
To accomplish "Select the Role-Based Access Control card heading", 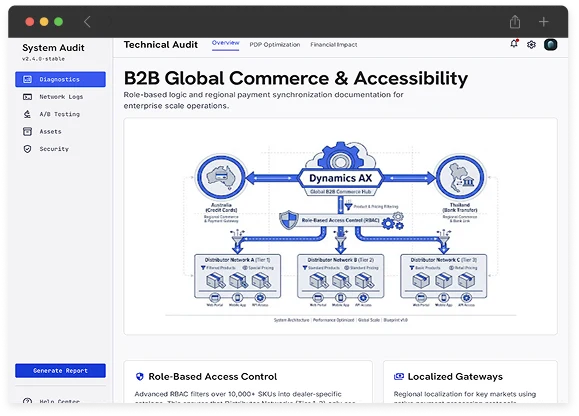I will coord(213,377).
